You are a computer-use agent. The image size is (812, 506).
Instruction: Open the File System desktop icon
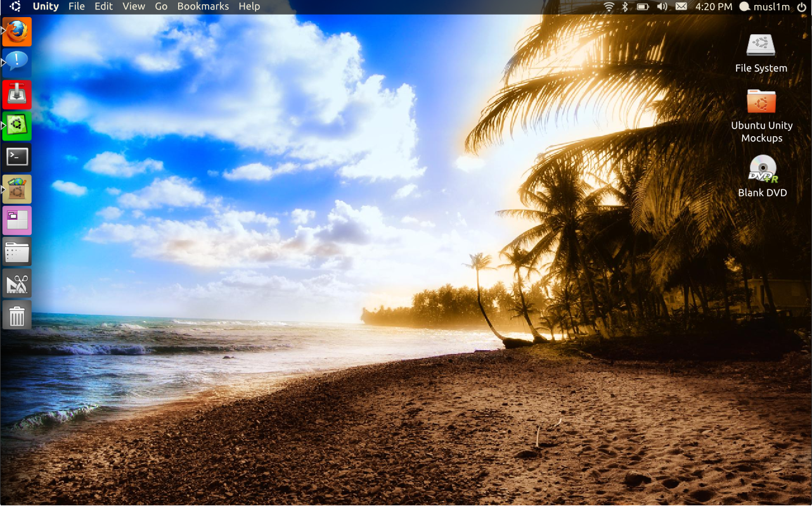(x=761, y=46)
